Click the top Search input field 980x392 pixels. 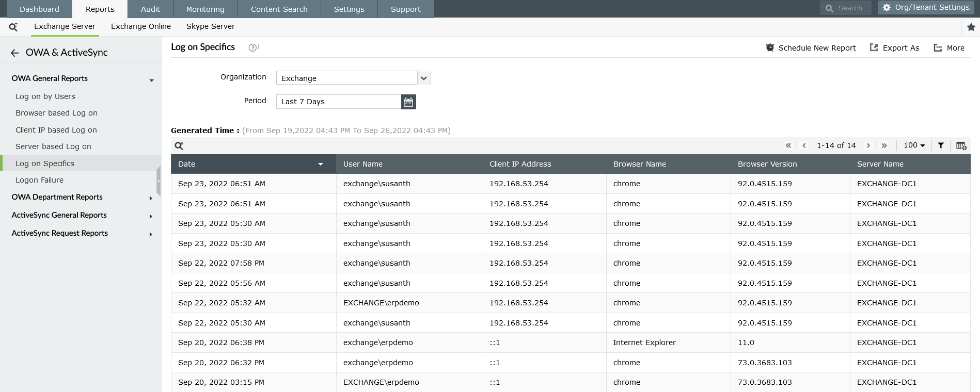pyautogui.click(x=846, y=8)
